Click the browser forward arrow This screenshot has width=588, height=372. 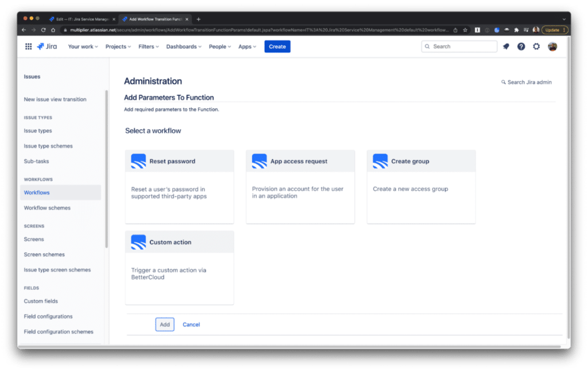[x=34, y=30]
